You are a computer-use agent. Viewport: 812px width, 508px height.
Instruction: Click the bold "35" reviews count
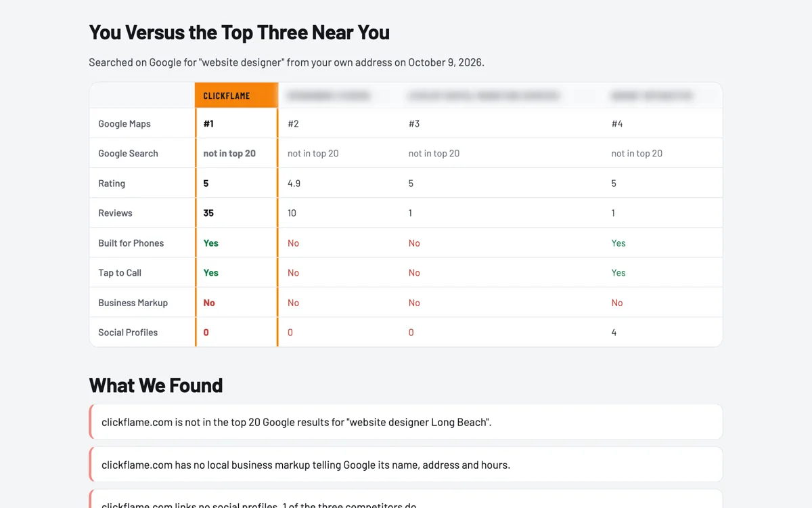[208, 213]
